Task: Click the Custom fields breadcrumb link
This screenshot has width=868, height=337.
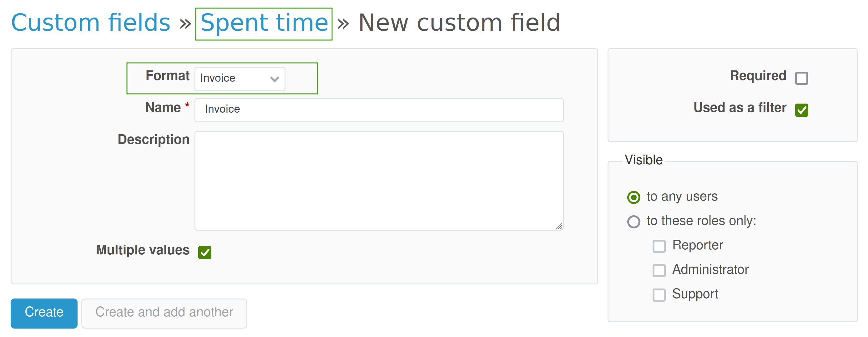Action: click(90, 23)
